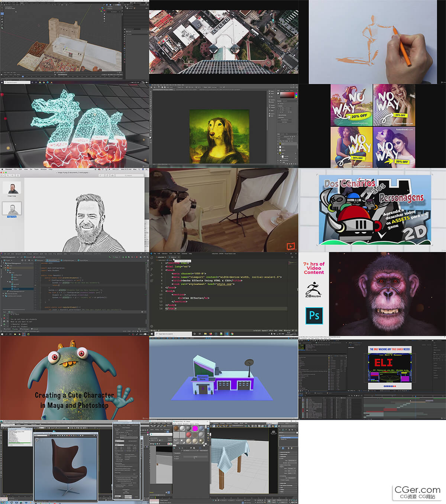Open the VS Code Search icon

click(152, 263)
